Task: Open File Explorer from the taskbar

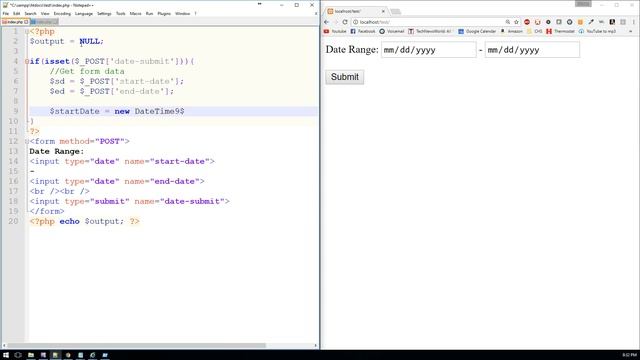Action: point(31,355)
